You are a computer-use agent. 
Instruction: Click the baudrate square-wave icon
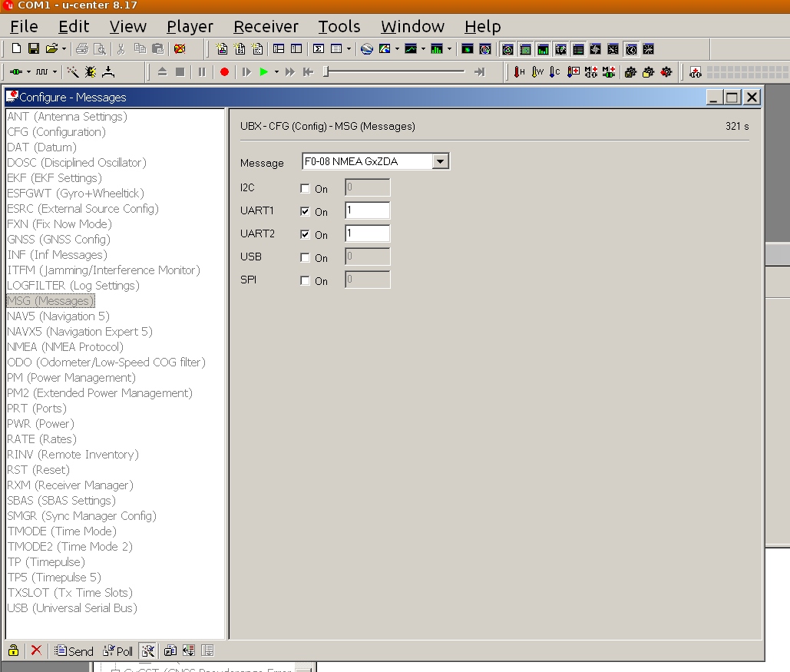coord(41,72)
